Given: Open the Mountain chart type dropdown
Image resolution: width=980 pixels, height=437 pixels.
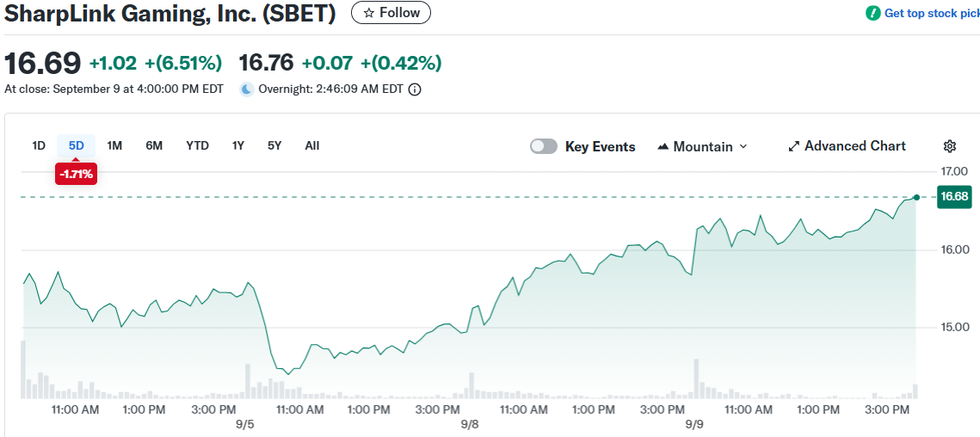Looking at the screenshot, I should tap(702, 146).
